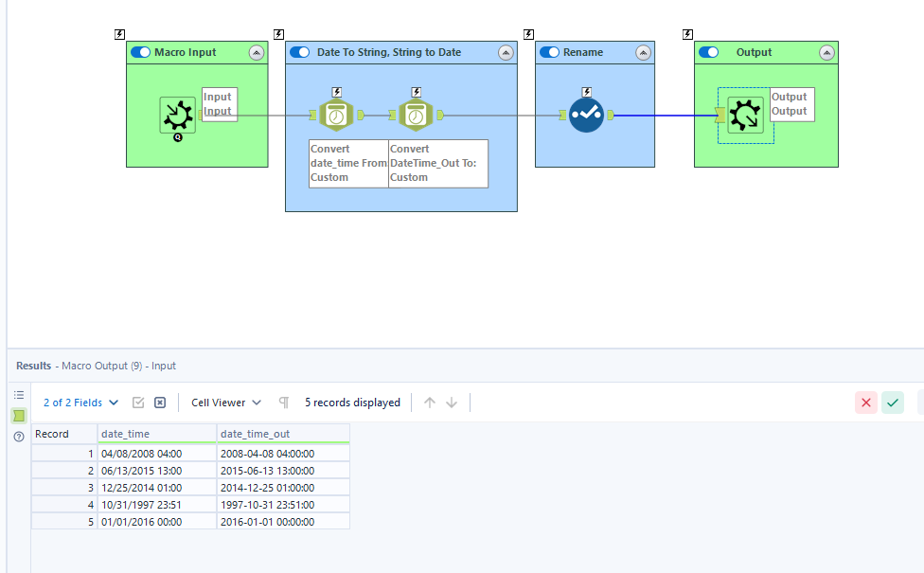Click the green checkmark apply icon in Results
The image size is (924, 573).
(893, 403)
